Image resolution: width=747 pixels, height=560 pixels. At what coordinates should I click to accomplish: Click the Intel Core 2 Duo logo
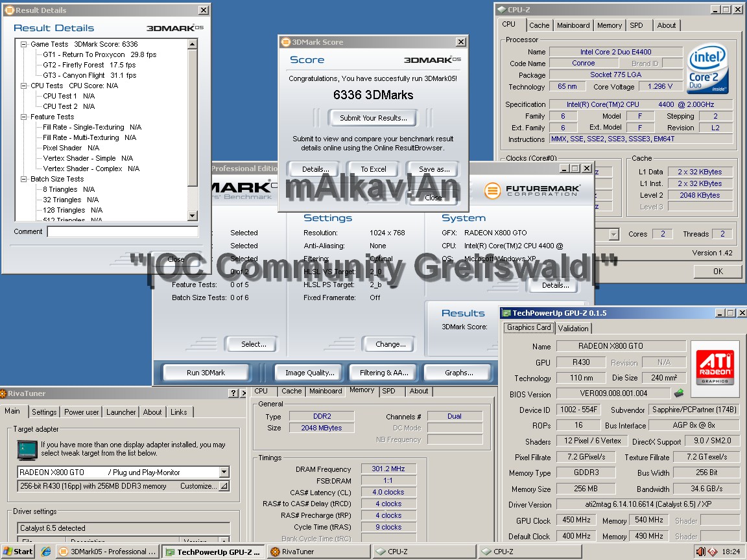(x=707, y=69)
